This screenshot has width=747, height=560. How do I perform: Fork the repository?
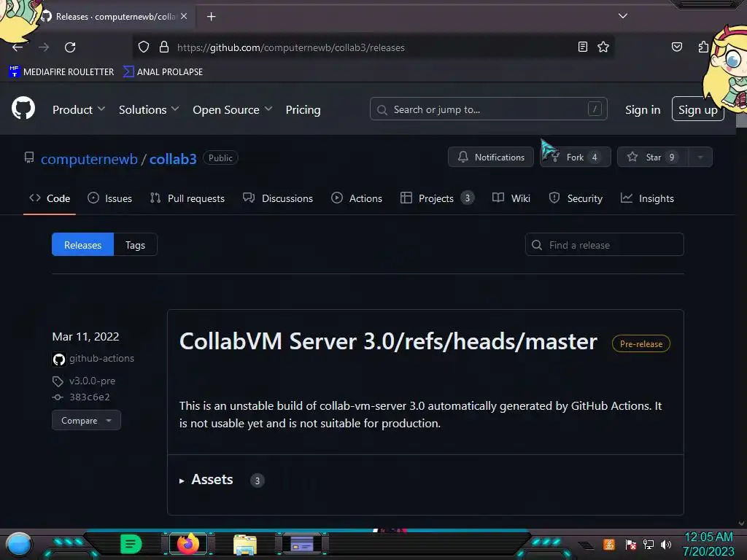575,157
